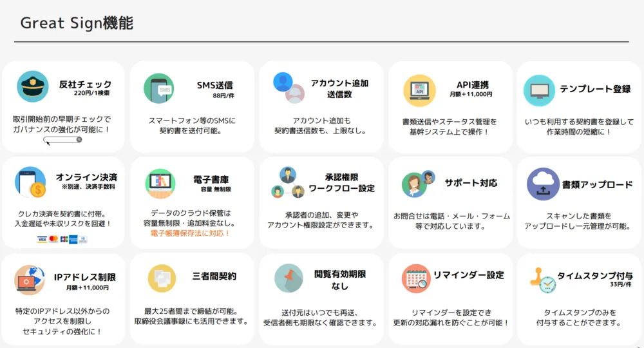This screenshot has height=348, width=644.
Task: Click the いつも利用する契約書を登録して description
Action: [579, 122]
